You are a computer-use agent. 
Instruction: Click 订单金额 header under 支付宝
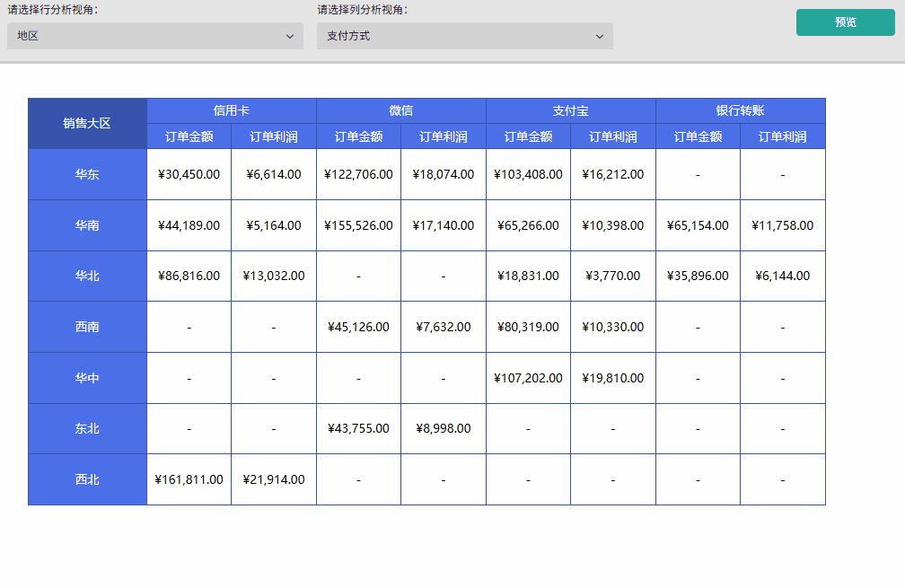coord(528,136)
